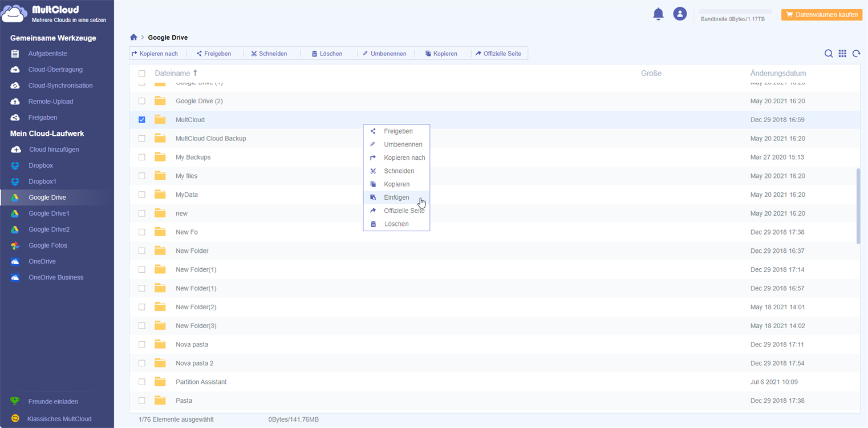Choose Löschen from the context menu

click(396, 224)
